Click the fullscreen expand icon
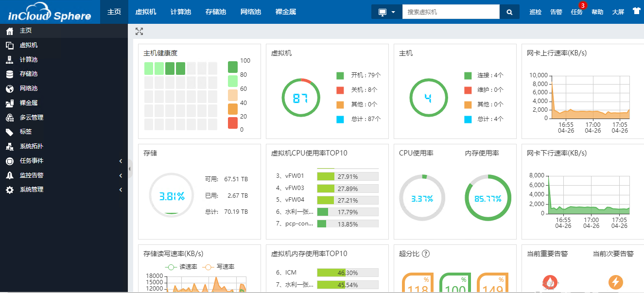Viewport: 644px width, 293px height. 139,31
